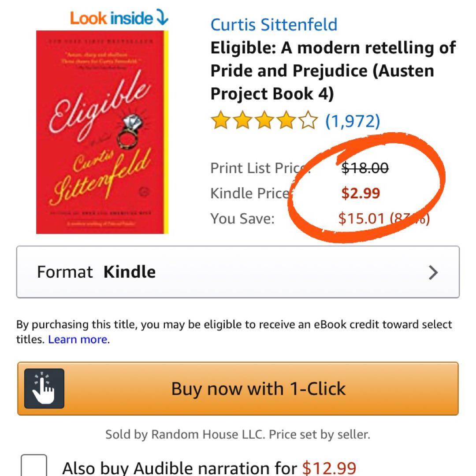476x476 pixels.
Task: Open the 1,972 customer reviews link
Action: 353,121
